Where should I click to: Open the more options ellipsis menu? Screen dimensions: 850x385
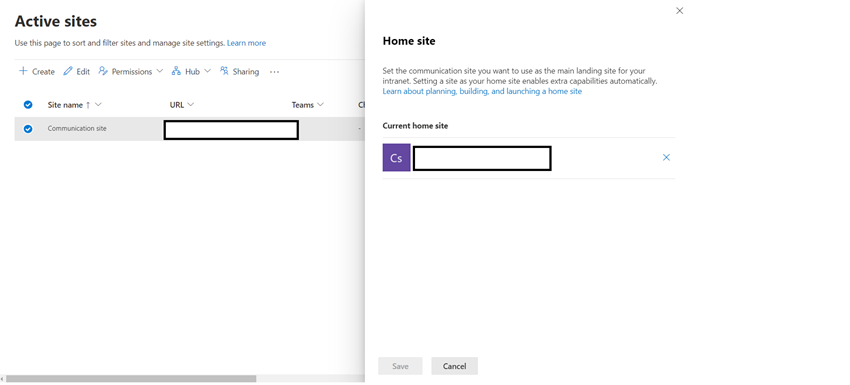coord(274,72)
